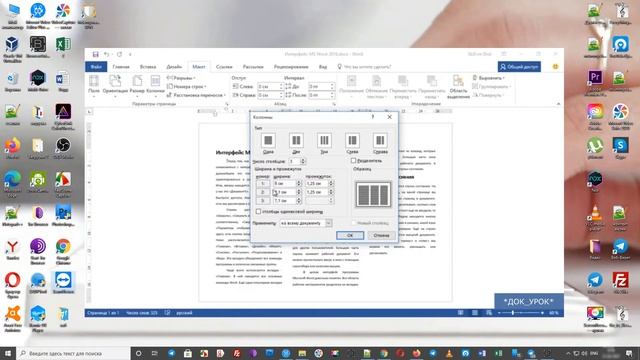Switch to the Вид ribbon tab
Screen dimensions: 640x360
[323, 67]
